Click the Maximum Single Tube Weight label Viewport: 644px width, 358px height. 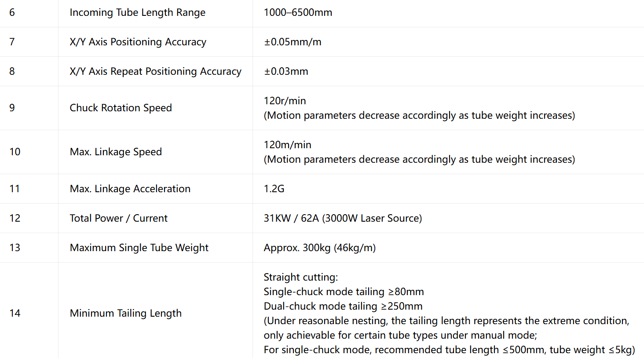[139, 248]
